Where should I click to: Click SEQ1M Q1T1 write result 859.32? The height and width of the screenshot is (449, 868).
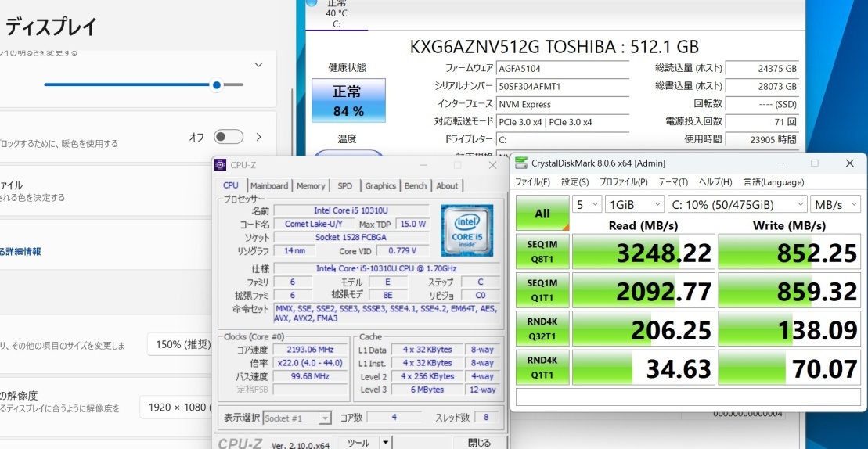790,291
